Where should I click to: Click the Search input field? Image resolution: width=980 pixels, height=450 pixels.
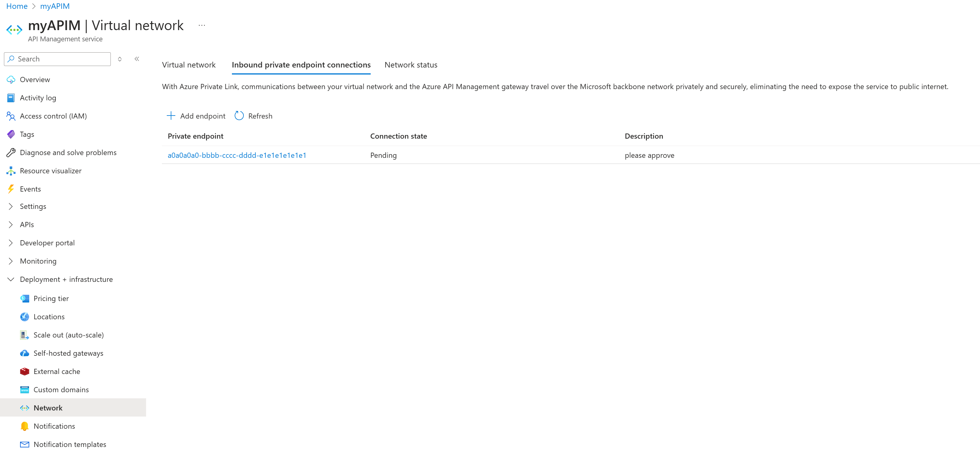tap(59, 58)
